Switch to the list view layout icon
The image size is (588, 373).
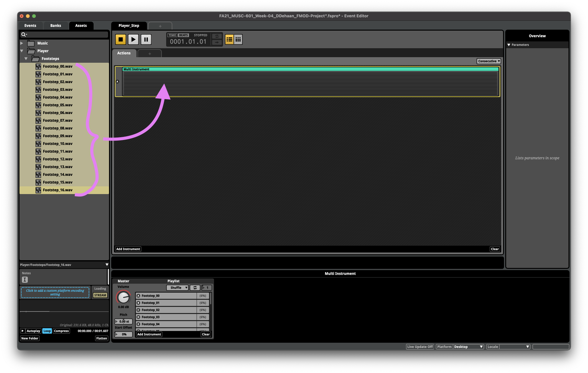(229, 40)
